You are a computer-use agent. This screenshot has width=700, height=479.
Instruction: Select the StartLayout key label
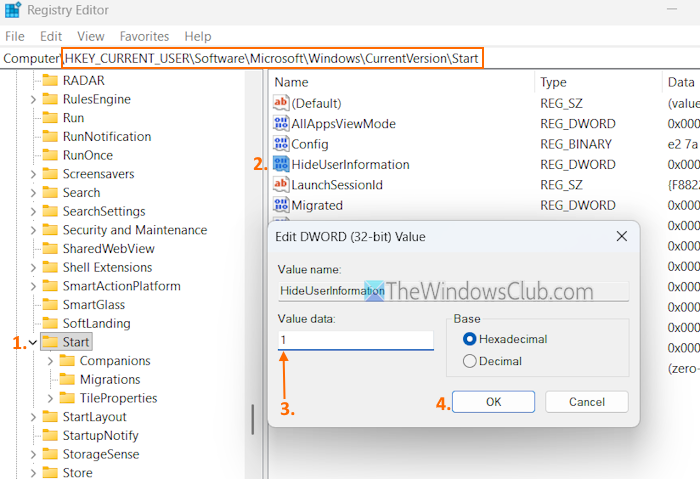click(95, 417)
